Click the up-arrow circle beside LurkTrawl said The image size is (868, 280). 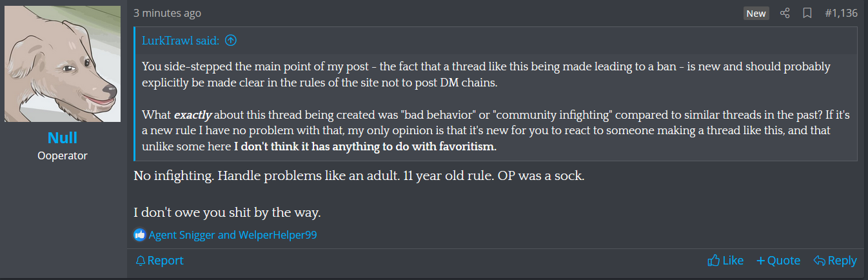pos(231,41)
